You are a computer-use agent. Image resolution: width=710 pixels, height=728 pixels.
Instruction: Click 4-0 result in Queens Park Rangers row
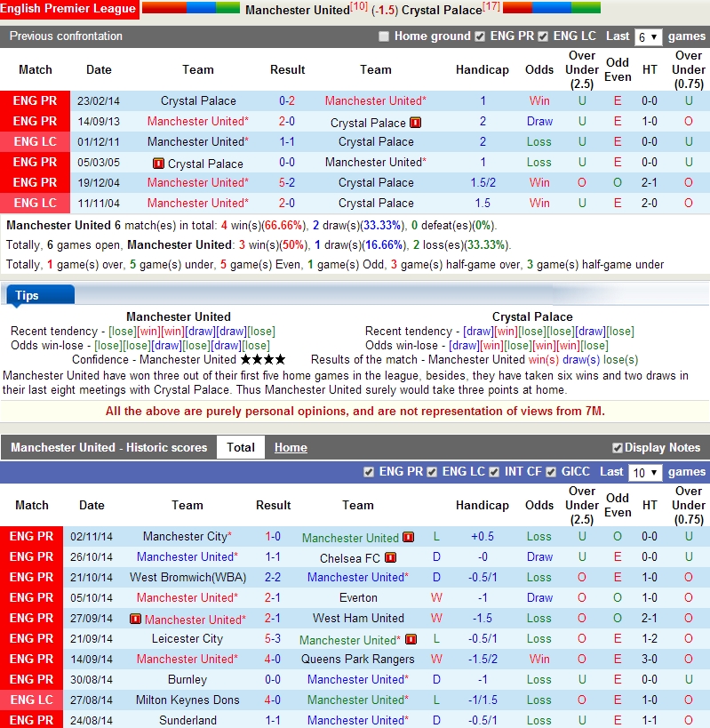[273, 659]
